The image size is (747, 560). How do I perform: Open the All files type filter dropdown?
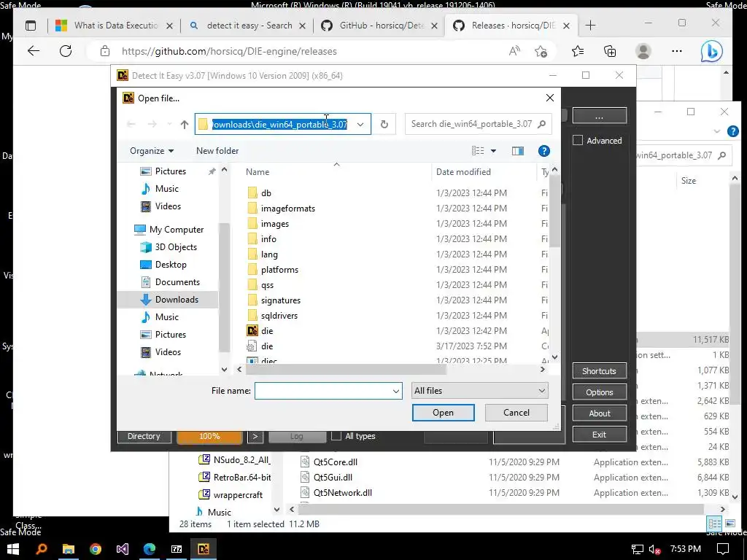[x=480, y=391]
